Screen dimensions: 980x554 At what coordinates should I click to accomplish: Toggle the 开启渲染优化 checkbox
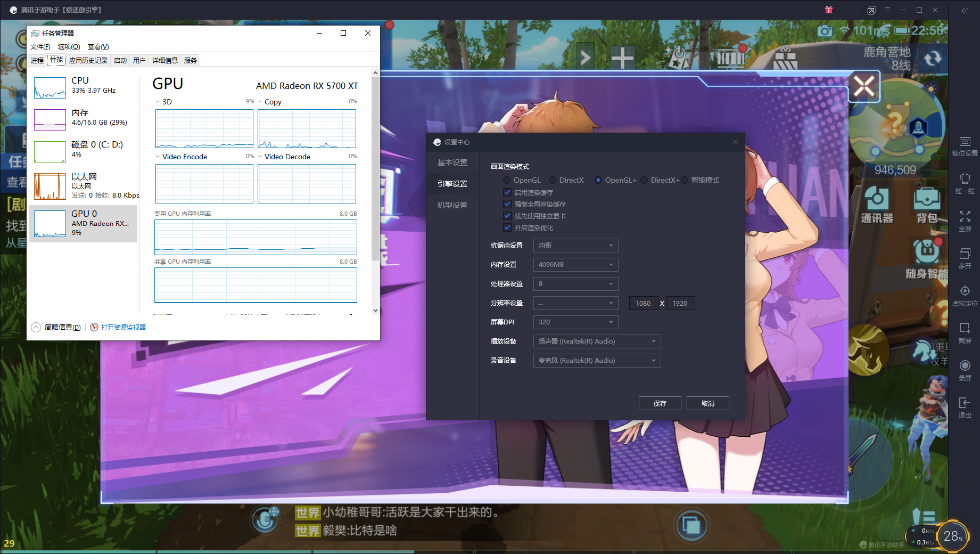507,227
